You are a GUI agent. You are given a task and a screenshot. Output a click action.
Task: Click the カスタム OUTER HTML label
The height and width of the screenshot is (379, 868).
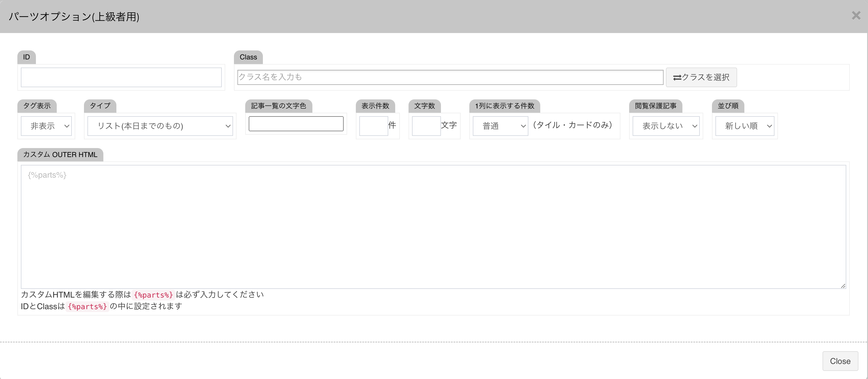coord(60,154)
